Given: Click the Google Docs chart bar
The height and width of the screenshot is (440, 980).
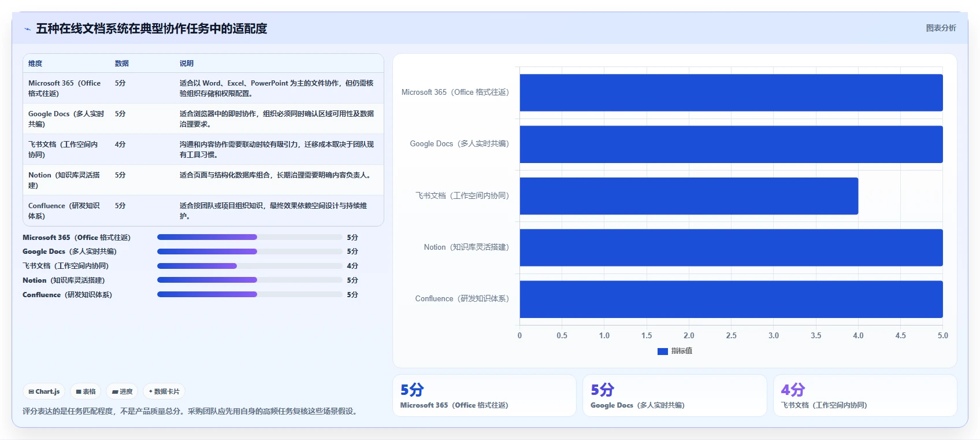Looking at the screenshot, I should (x=731, y=144).
